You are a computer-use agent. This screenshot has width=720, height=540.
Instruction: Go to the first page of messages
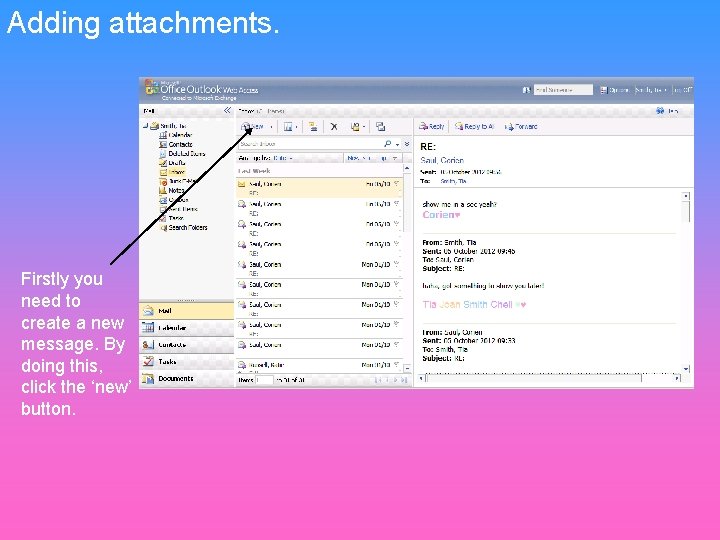click(x=377, y=380)
